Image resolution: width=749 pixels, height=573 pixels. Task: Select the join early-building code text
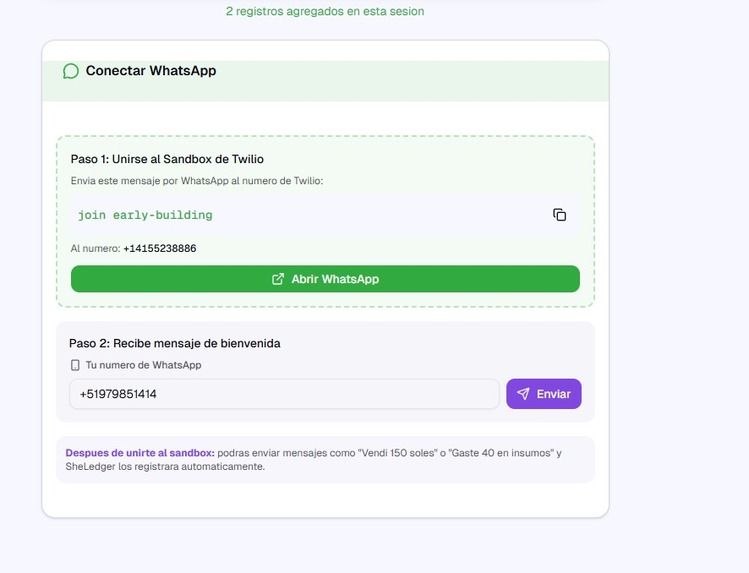(x=145, y=215)
